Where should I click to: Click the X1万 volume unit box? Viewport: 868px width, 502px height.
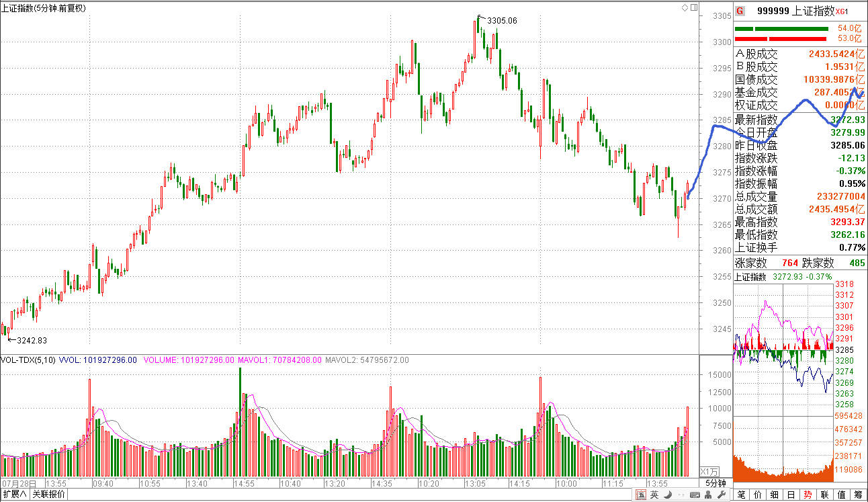[x=709, y=471]
